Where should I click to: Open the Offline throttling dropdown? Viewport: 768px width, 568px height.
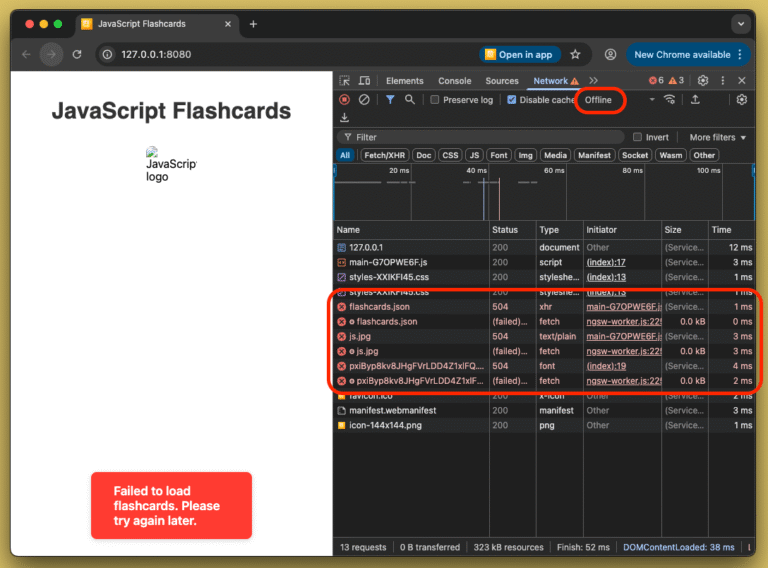[x=620, y=100]
